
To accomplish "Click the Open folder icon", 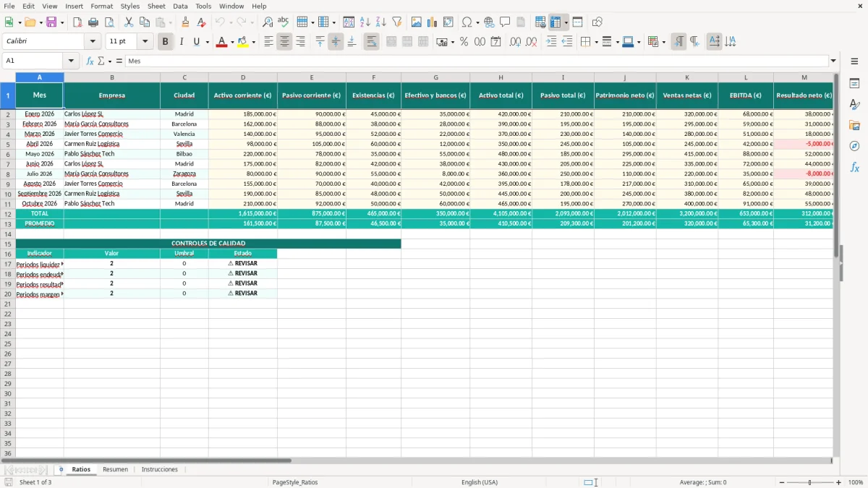I will tap(29, 22).
